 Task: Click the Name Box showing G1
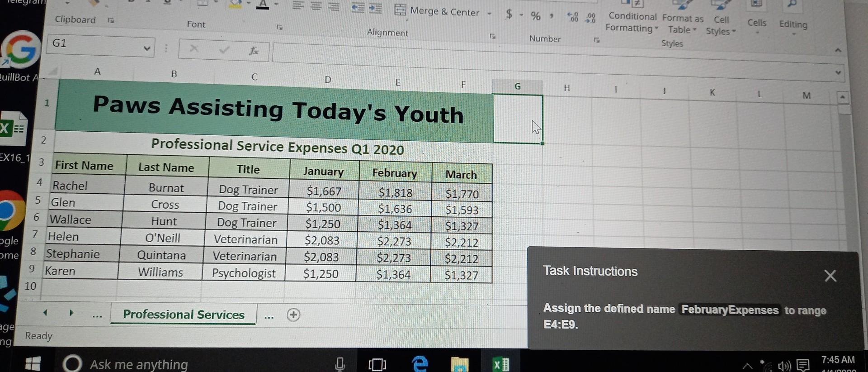click(100, 45)
